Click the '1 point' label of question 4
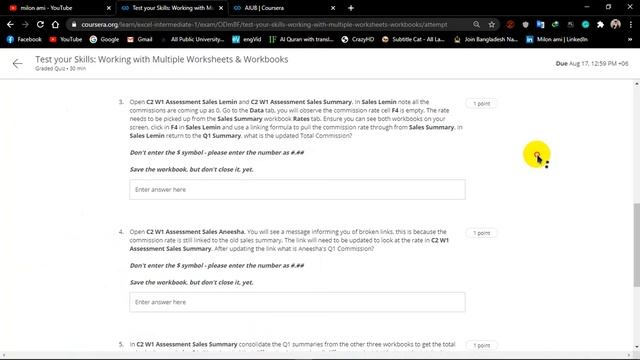Screen dimensions: 640x360 pyautogui.click(x=482, y=233)
